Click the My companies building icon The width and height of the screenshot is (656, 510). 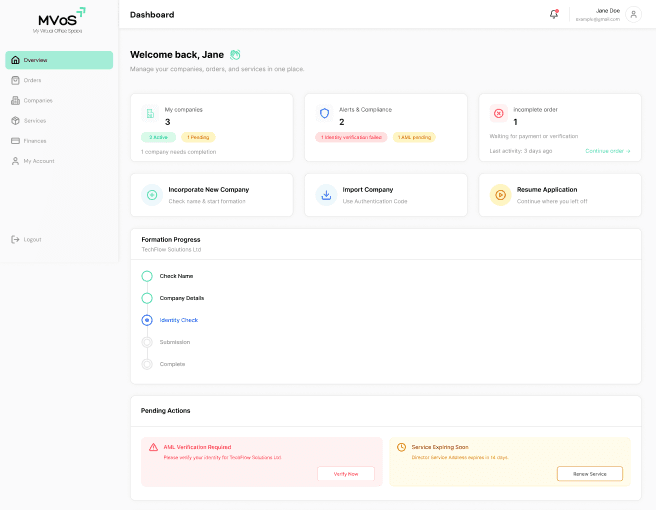(x=150, y=113)
